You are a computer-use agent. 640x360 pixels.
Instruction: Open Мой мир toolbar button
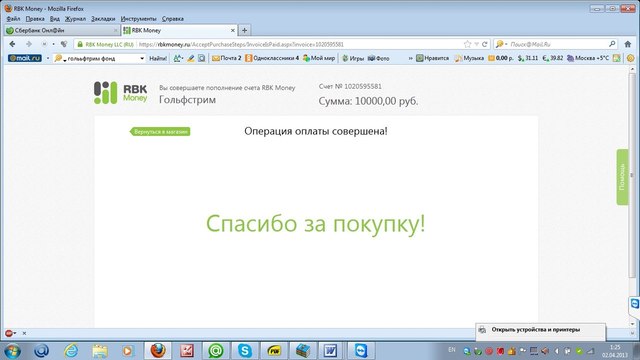click(319, 58)
